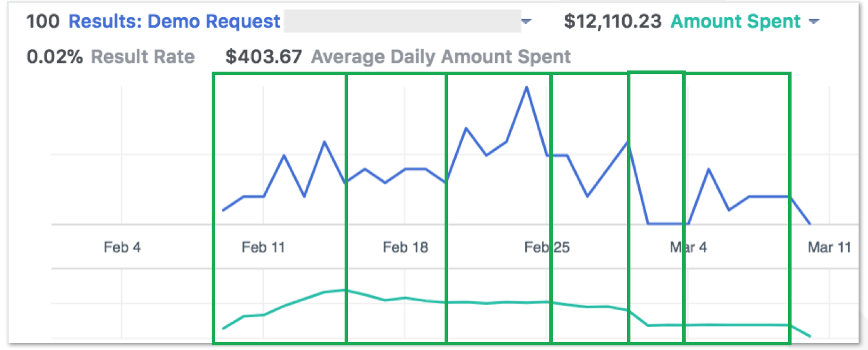Image resolution: width=868 pixels, height=350 pixels.
Task: Click the highest peak of the blue results line
Action: (x=526, y=87)
